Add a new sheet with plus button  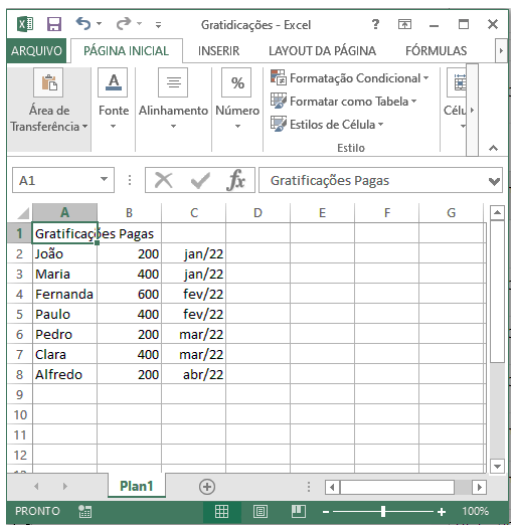207,487
